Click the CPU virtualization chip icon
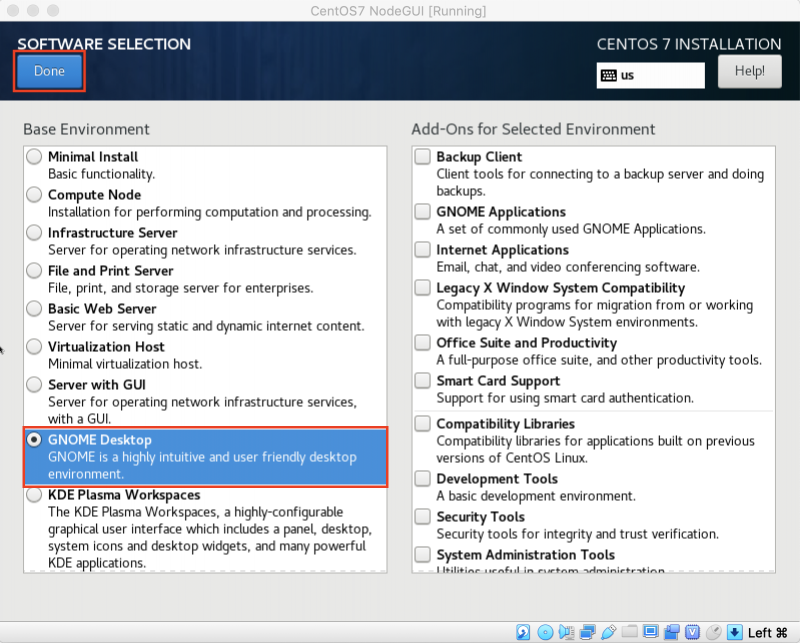The height and width of the screenshot is (643, 800). [x=692, y=632]
